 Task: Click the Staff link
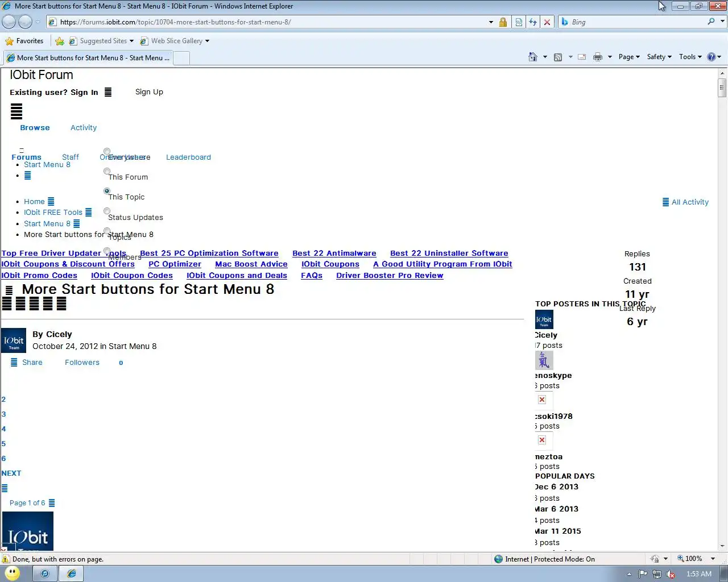point(71,157)
